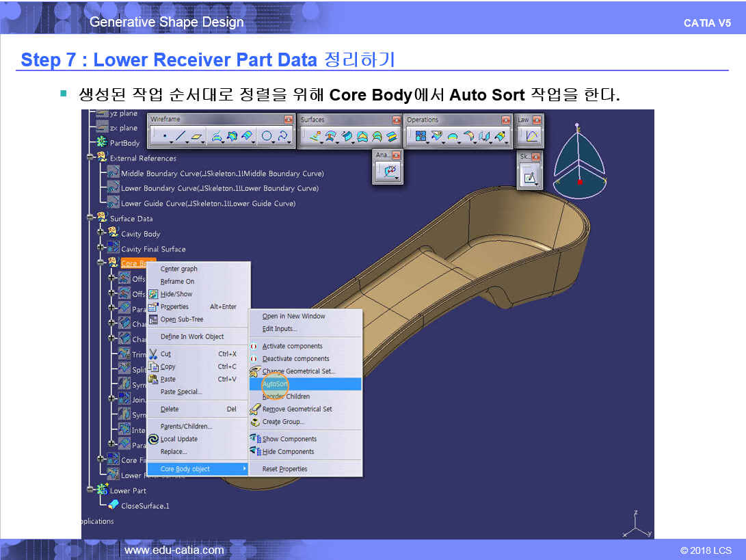746x560 pixels.
Task: Click Properties in the context menu
Action: 174,307
